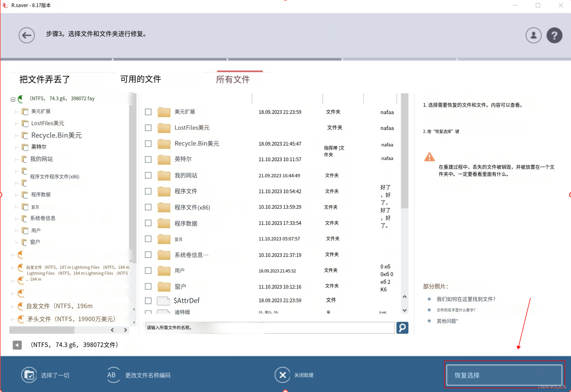The image size is (571, 392).
Task: Open the help question mark icon
Action: click(554, 35)
